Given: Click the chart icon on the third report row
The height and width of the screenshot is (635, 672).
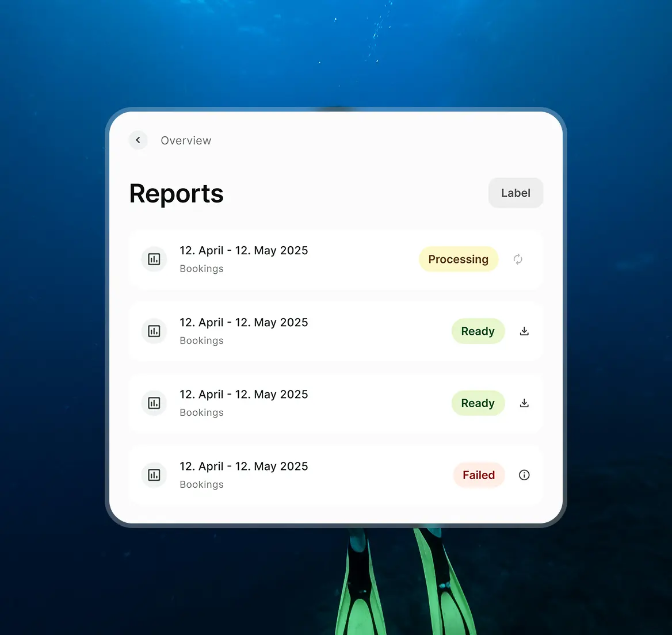Looking at the screenshot, I should point(154,403).
